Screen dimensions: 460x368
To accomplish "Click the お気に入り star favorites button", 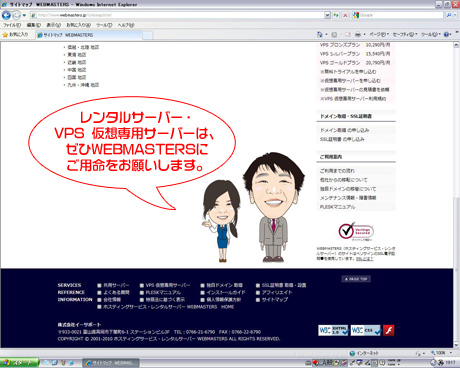I will tap(15, 34).
